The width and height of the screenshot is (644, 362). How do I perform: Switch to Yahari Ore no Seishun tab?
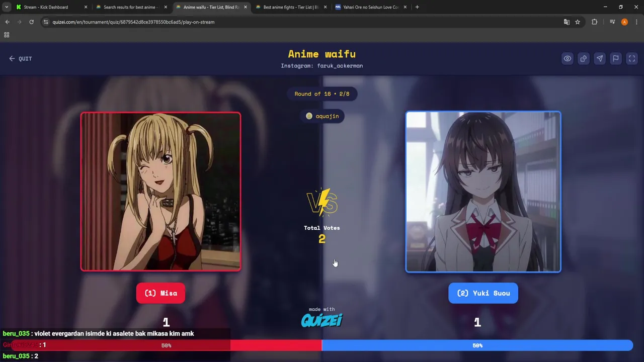[x=371, y=7]
